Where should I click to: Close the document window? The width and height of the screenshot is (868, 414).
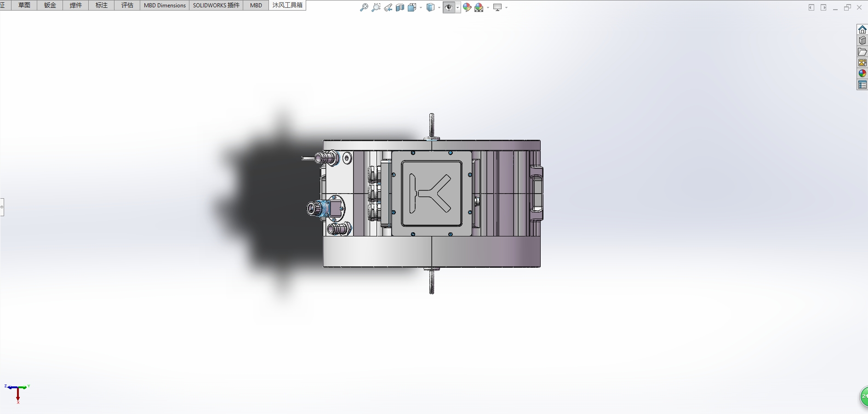[x=859, y=7]
